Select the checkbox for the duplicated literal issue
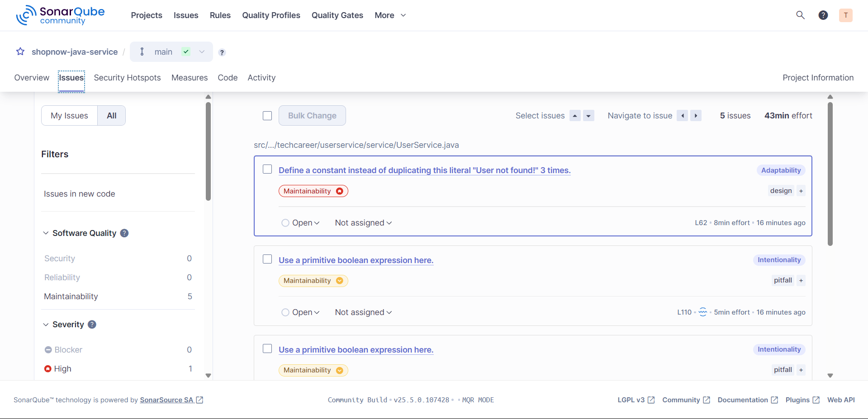The width and height of the screenshot is (868, 419). pos(267,169)
